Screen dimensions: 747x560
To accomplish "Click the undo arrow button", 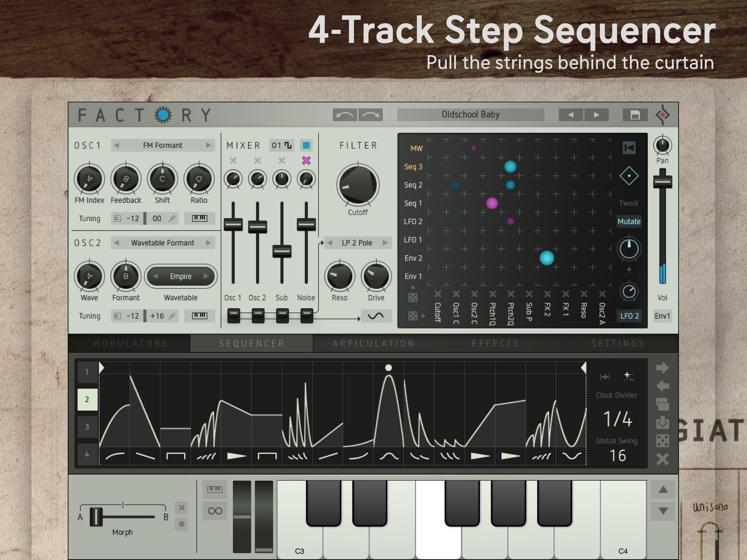I will pos(345,115).
